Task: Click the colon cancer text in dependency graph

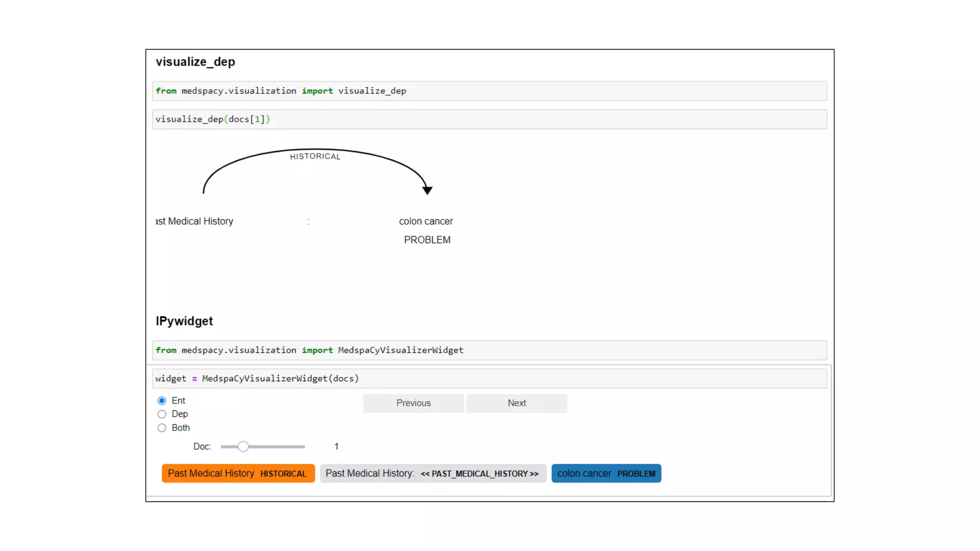Action: [426, 221]
